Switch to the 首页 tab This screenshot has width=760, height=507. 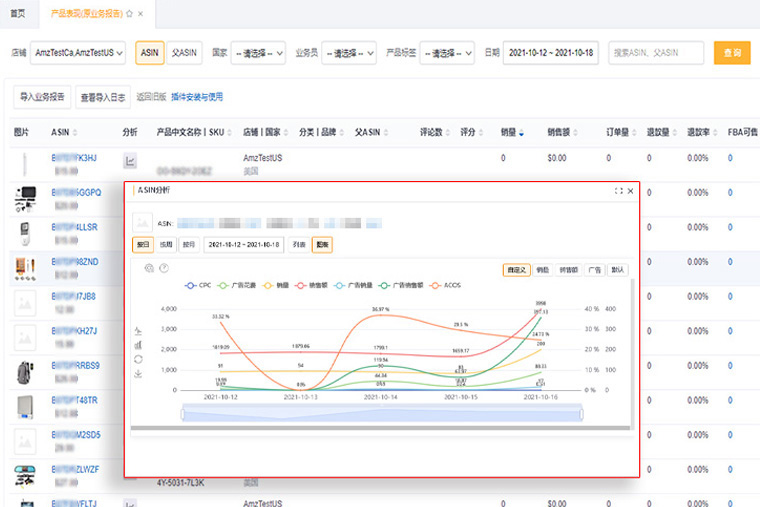(x=18, y=13)
